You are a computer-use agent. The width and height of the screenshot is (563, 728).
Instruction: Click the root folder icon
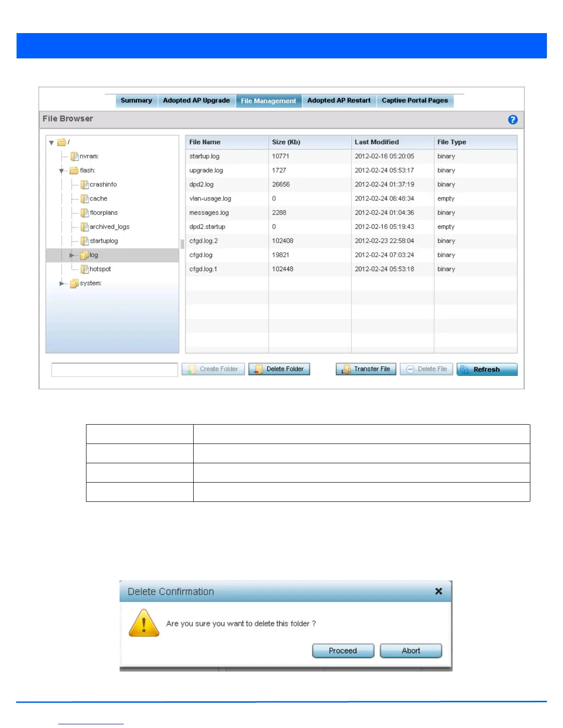click(x=62, y=142)
